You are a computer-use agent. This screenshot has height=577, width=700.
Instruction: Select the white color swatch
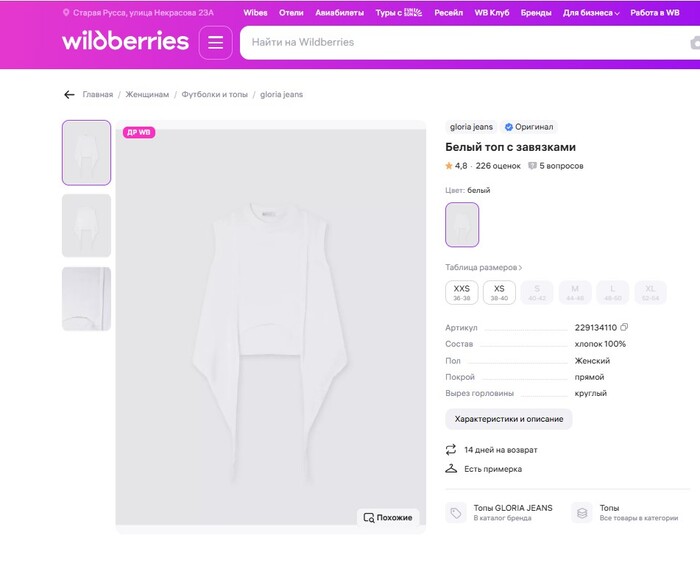coord(462,224)
